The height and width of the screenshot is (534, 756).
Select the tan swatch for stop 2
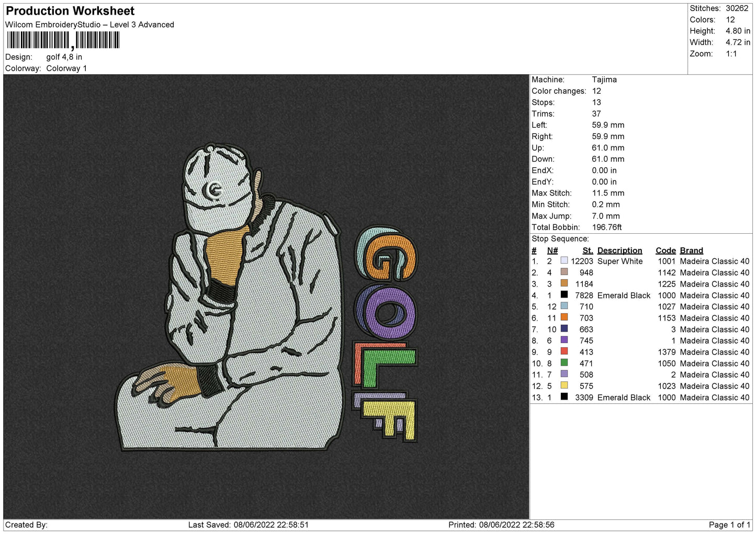[564, 272]
